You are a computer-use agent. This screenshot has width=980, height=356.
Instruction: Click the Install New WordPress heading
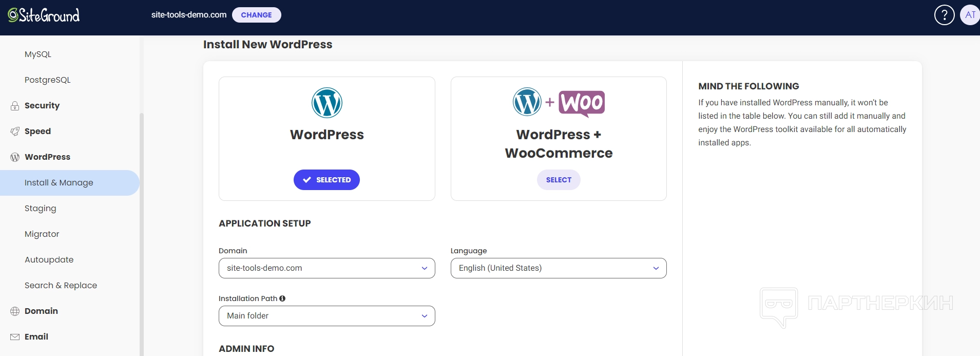tap(267, 45)
